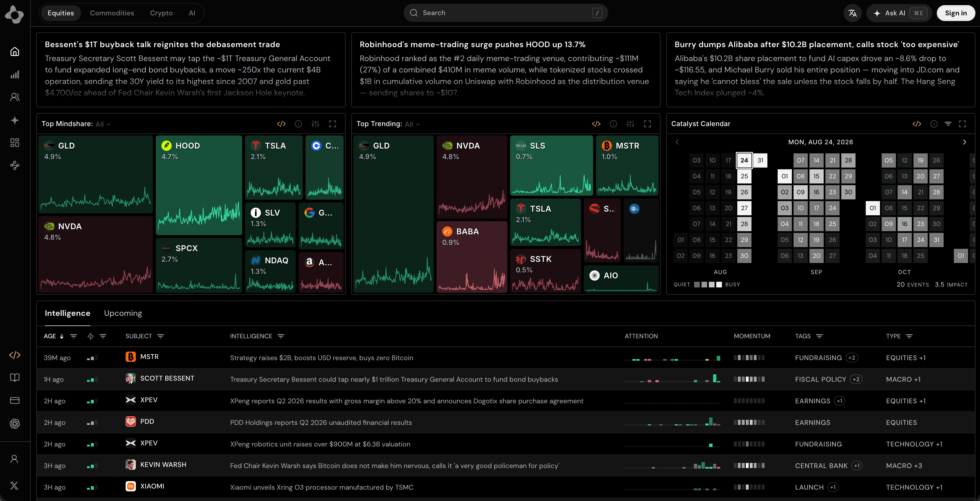Open the AGE column filter icon
This screenshot has height=501, width=980.
(73, 336)
